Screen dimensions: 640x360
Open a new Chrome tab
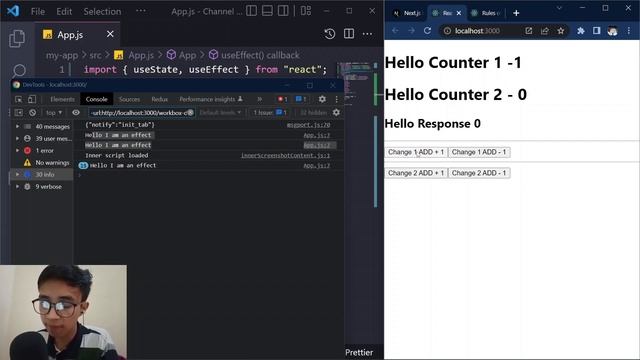[x=516, y=13]
